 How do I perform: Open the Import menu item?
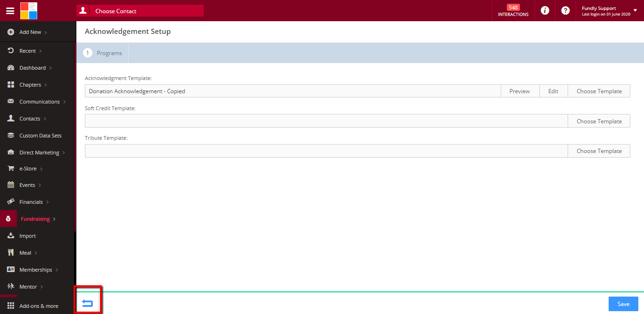click(28, 236)
